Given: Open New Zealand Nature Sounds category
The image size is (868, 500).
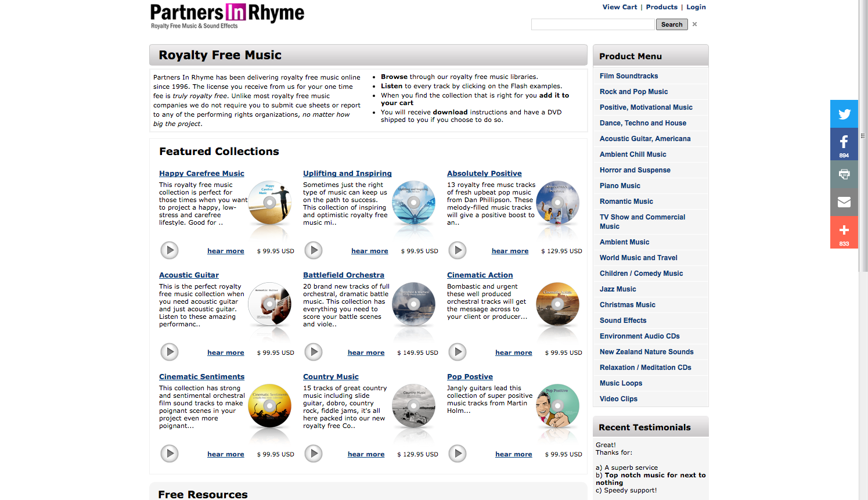Looking at the screenshot, I should click(647, 352).
